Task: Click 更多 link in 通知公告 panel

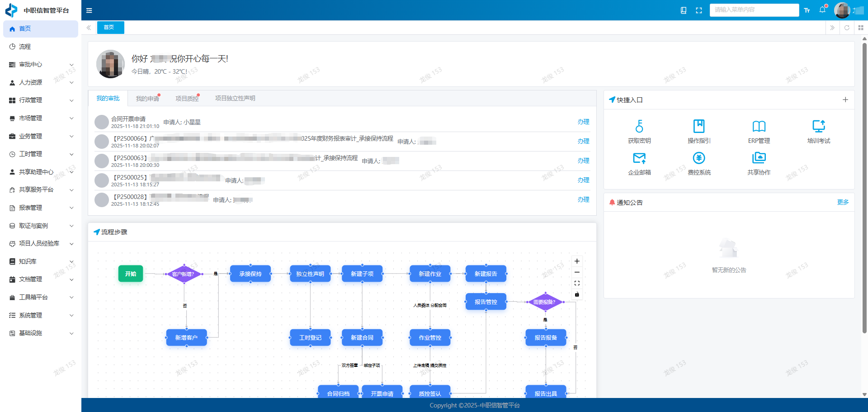Action: tap(843, 203)
